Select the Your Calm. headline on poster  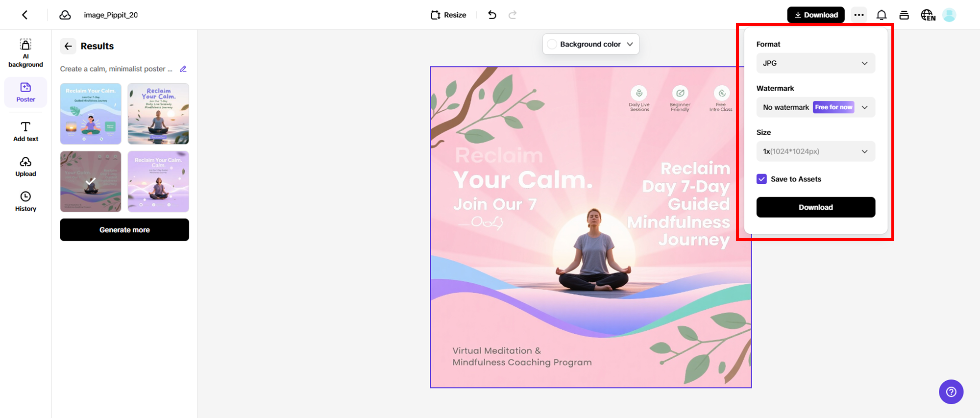tap(523, 180)
